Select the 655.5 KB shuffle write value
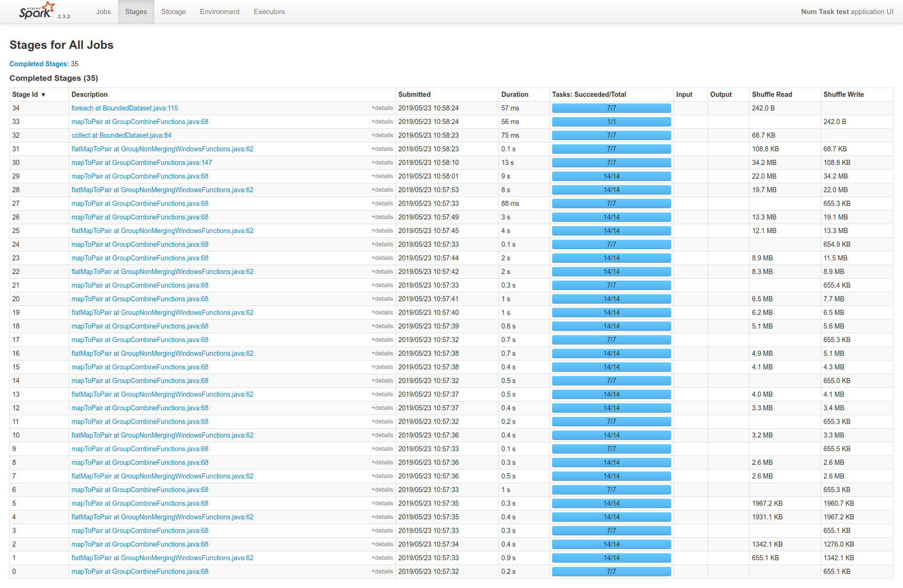This screenshot has width=903, height=588. tap(837, 449)
